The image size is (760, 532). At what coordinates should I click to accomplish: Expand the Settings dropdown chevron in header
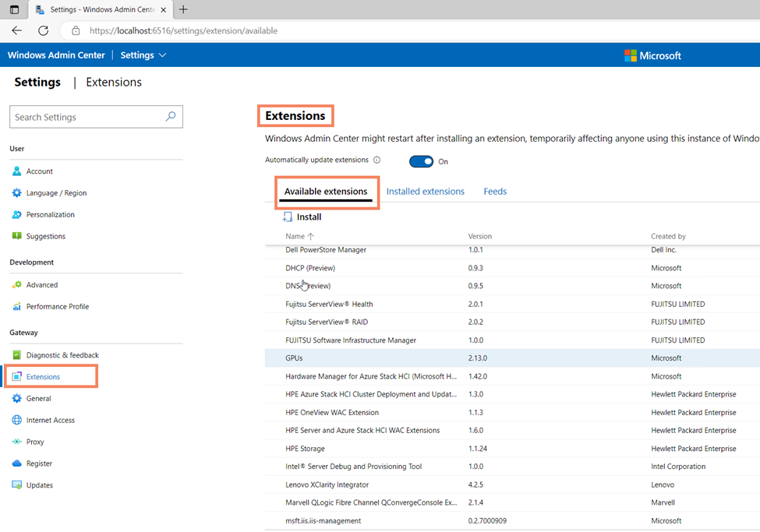point(162,55)
